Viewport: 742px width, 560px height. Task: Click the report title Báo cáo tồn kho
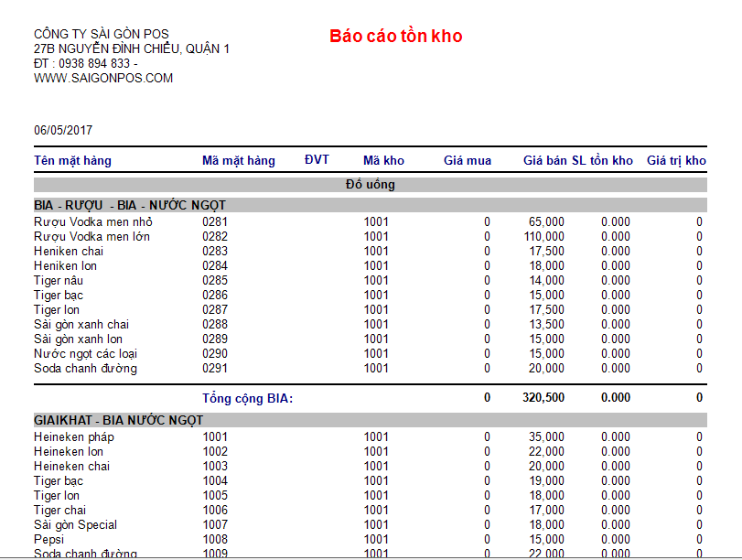click(395, 37)
